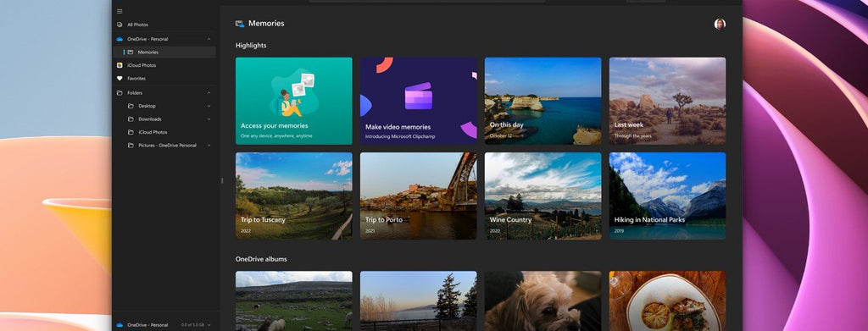Viewport: 868px width, 331px height.
Task: Open the Hiking in National Parks memory
Action: [x=668, y=196]
